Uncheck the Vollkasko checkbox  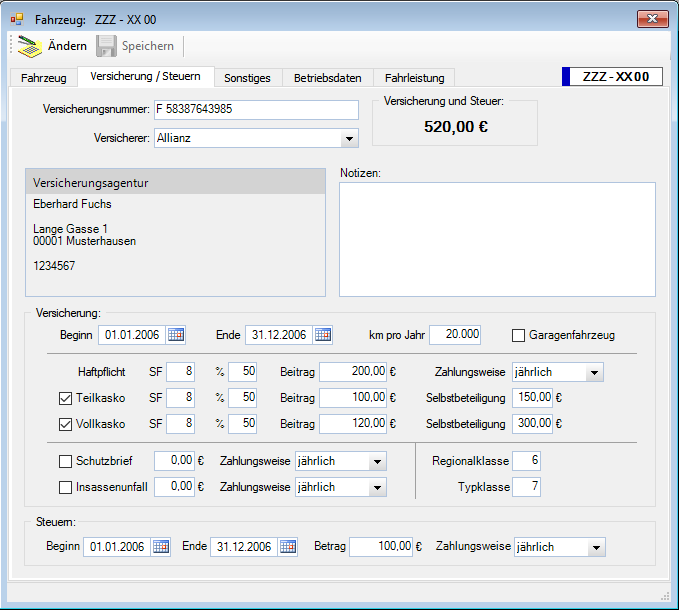coord(65,424)
